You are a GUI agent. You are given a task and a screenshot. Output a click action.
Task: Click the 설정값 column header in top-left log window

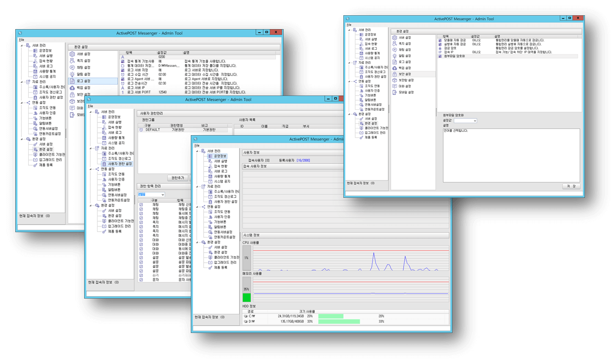pos(162,53)
